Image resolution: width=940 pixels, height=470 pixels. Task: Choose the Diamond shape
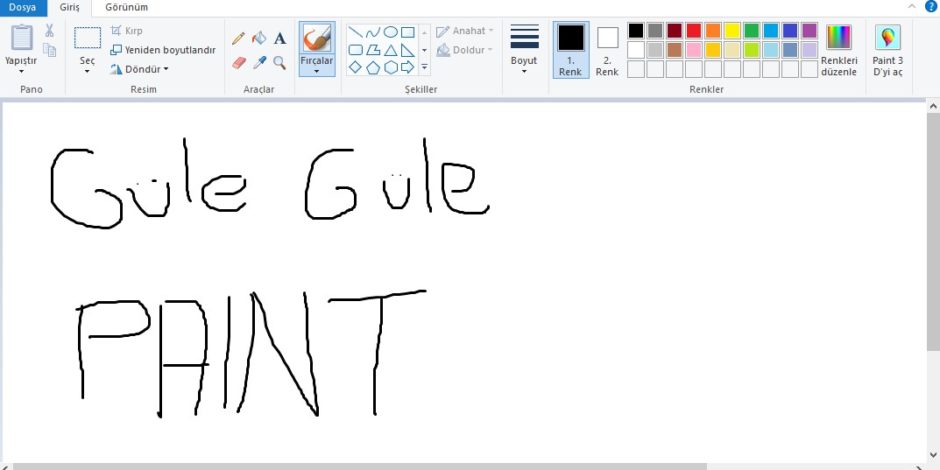point(355,67)
